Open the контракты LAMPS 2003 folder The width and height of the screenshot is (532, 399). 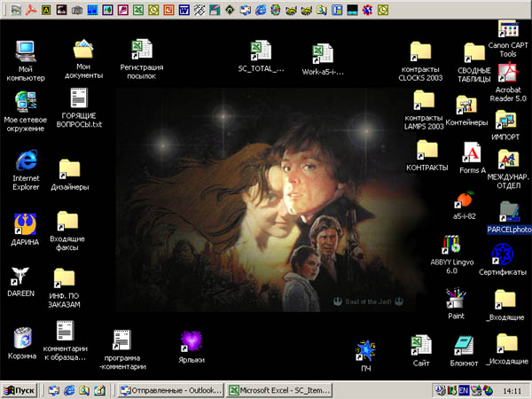(424, 100)
